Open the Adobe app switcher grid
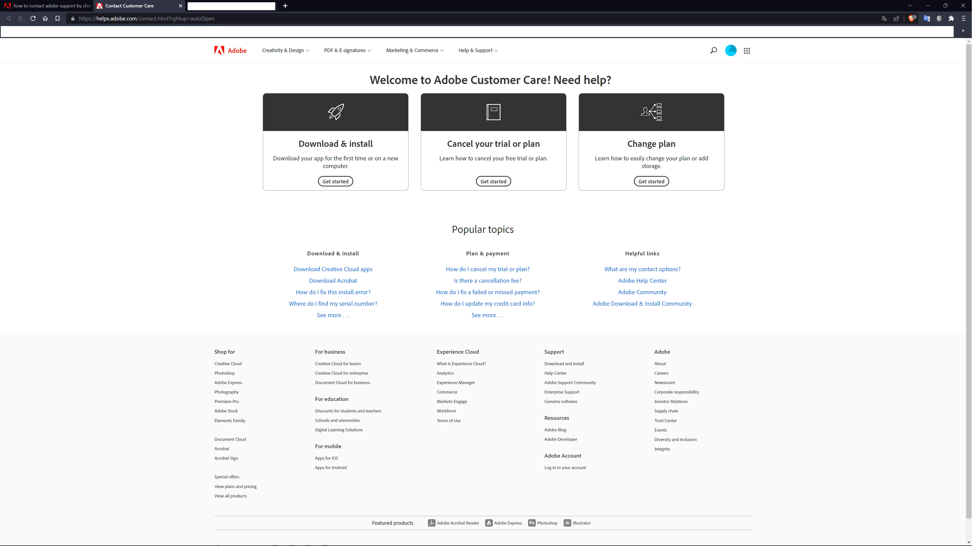 pos(747,51)
